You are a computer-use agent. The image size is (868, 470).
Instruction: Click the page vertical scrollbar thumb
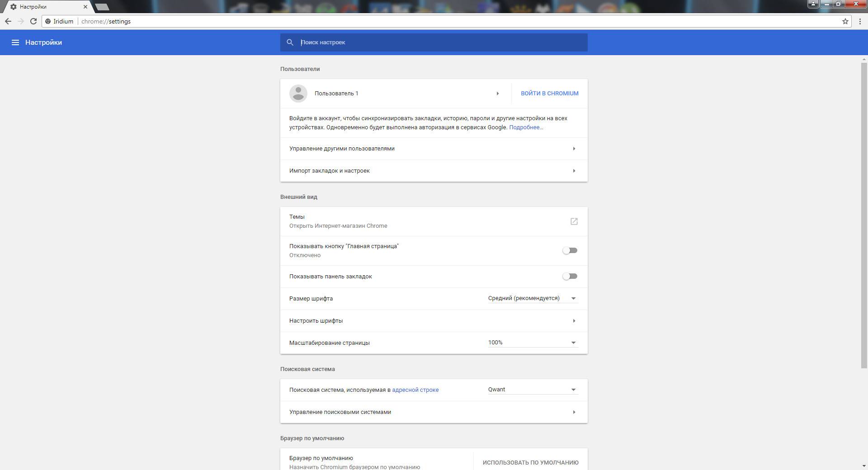click(x=864, y=216)
